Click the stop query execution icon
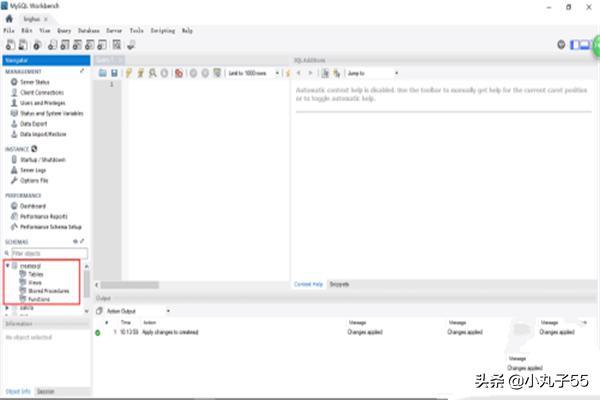This screenshot has width=600, height=400. tap(164, 73)
